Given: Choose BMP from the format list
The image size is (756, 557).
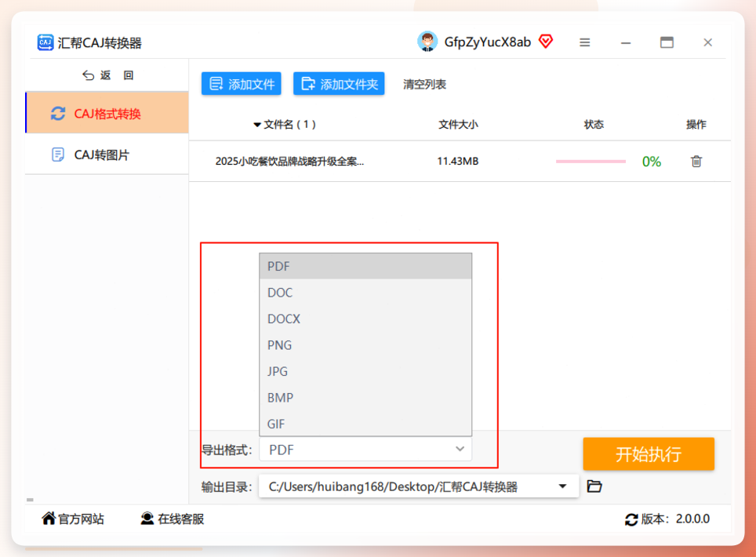Looking at the screenshot, I should (365, 398).
